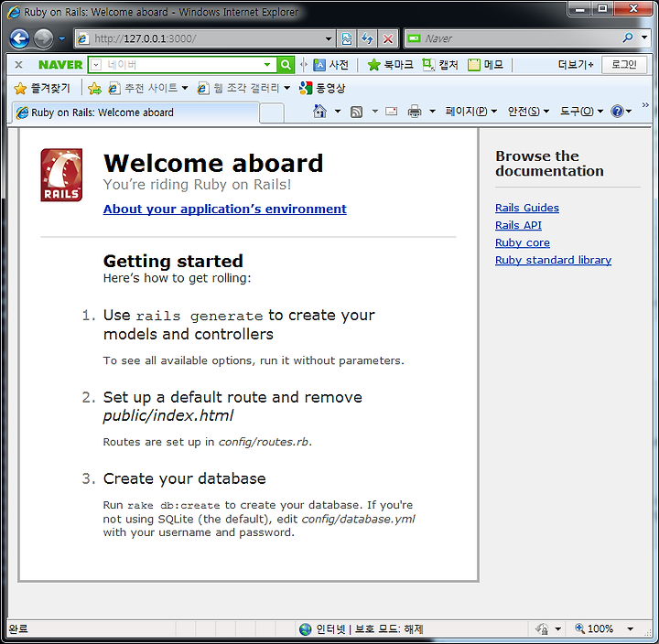
Task: Click the NAVER logo
Action: click(x=60, y=65)
